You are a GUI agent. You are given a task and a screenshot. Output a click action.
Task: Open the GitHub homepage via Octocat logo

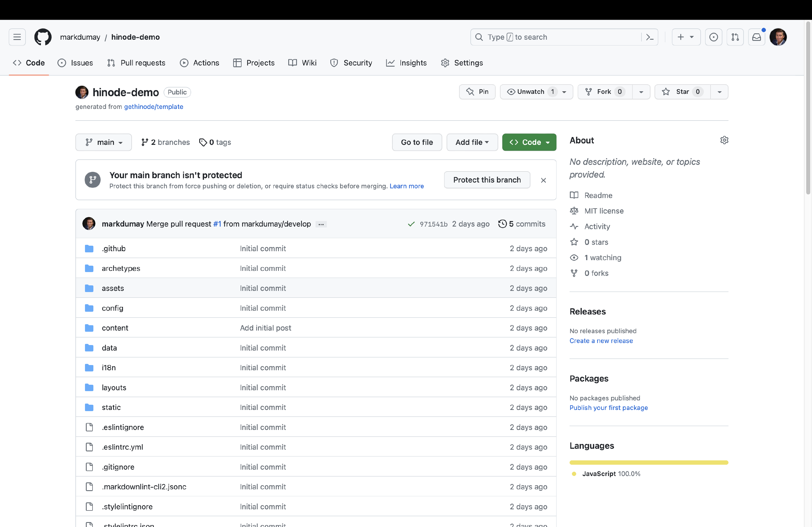(x=43, y=37)
